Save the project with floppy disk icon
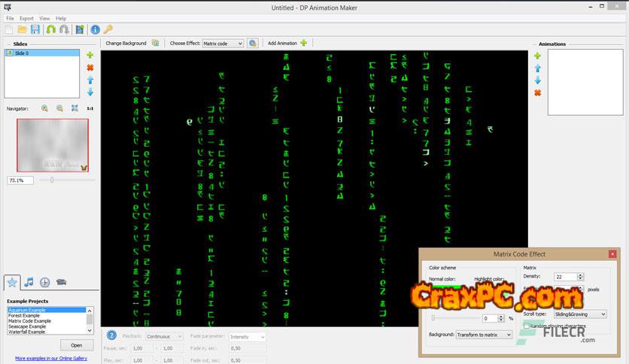Viewport: 629px width, 364px height. coord(35,29)
